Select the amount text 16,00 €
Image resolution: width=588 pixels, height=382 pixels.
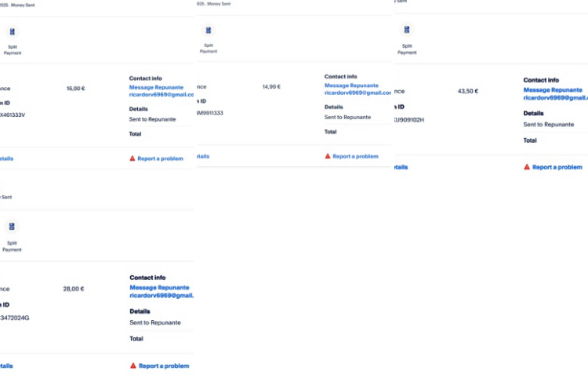(76, 89)
